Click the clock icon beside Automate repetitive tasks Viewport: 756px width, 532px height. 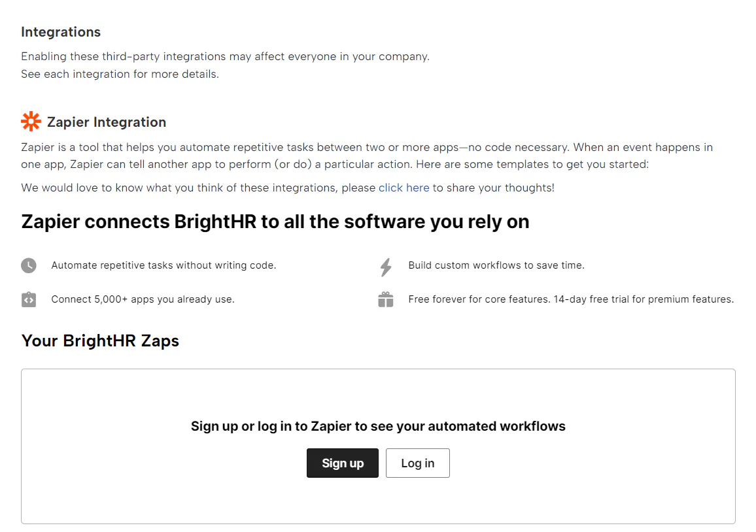(29, 265)
